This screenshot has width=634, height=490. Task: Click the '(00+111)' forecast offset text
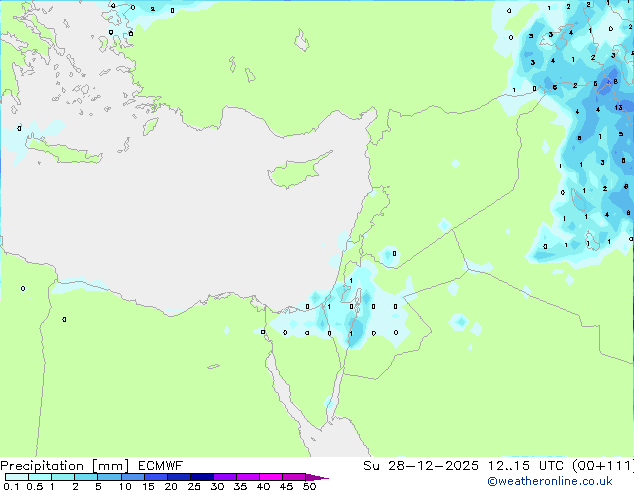[x=603, y=466]
